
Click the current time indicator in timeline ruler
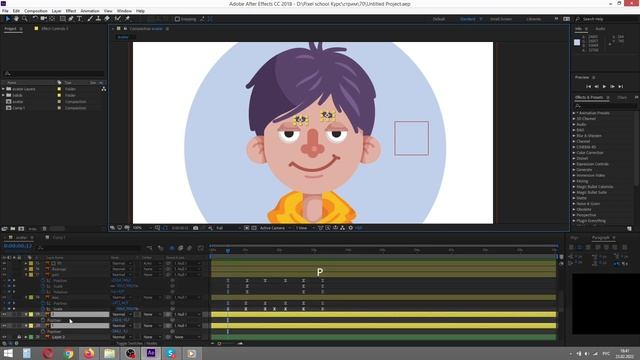[x=228, y=250]
